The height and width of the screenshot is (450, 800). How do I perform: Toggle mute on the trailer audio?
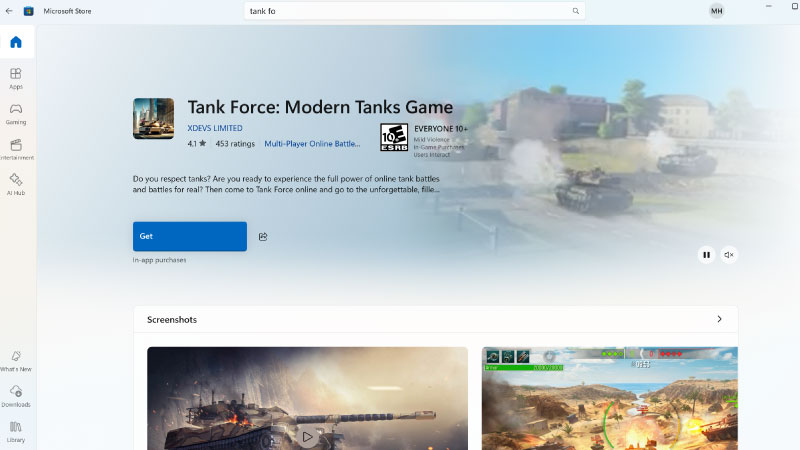pyautogui.click(x=729, y=255)
